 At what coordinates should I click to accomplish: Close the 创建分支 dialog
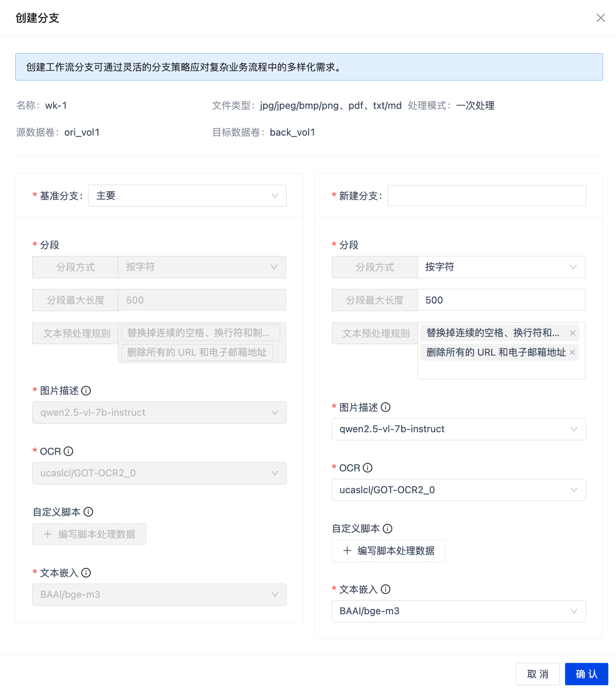600,18
